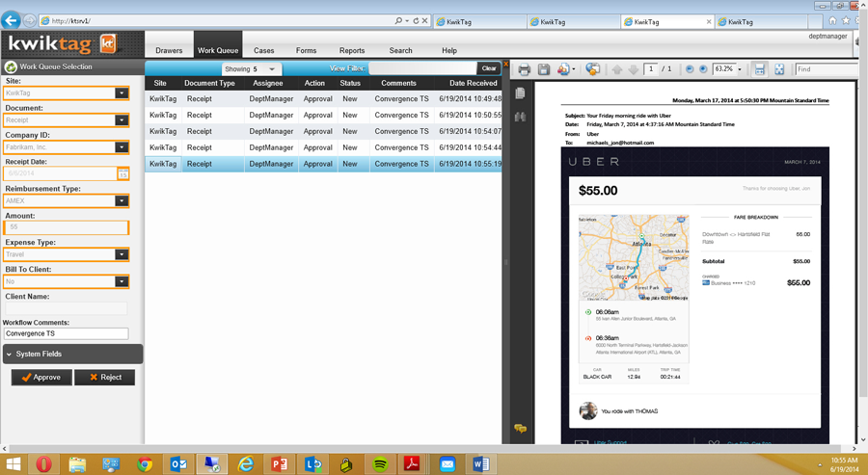Save the PDF with the floppy disk icon
868x475 pixels.
point(544,69)
